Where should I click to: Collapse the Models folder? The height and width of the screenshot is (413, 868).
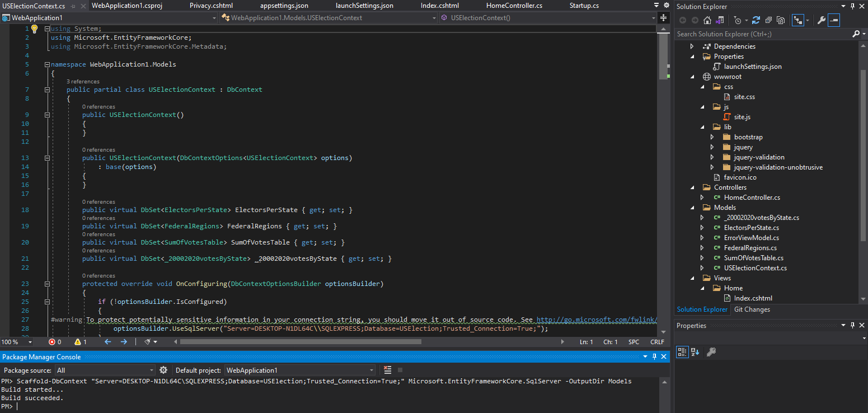pyautogui.click(x=693, y=207)
